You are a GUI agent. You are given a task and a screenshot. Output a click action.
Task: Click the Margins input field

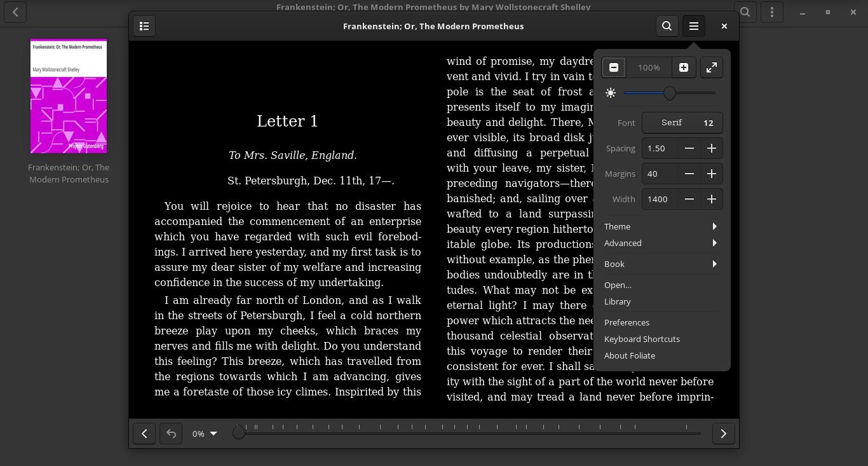pos(660,174)
